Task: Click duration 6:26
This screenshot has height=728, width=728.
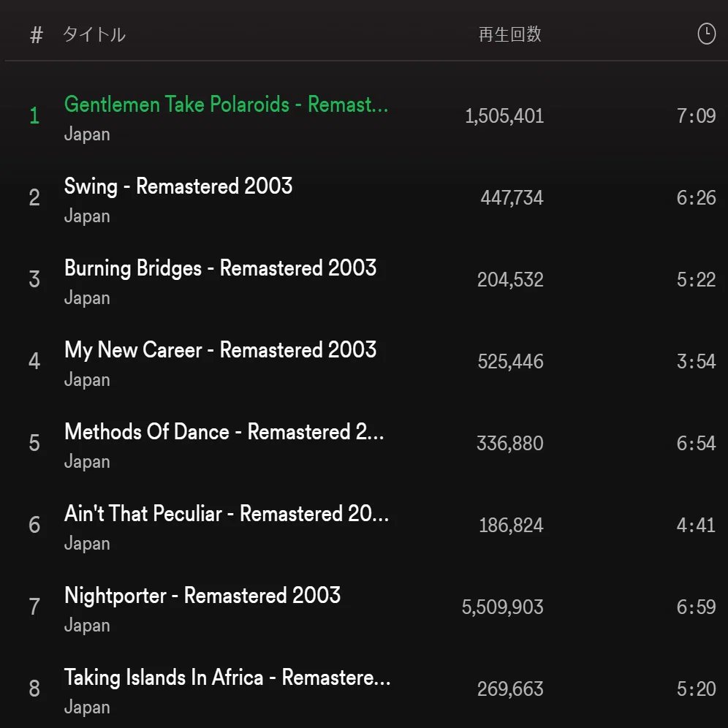Action: point(696,198)
